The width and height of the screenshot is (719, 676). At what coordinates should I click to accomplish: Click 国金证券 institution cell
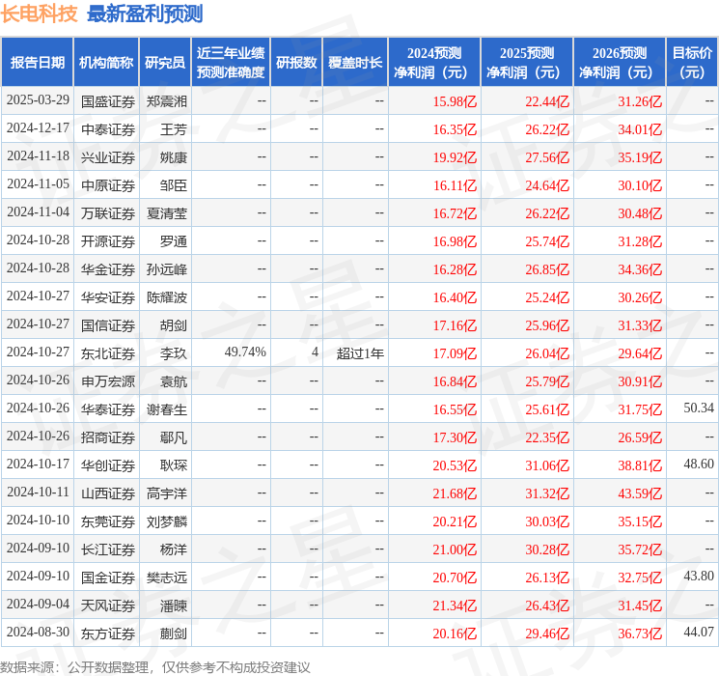(x=108, y=577)
